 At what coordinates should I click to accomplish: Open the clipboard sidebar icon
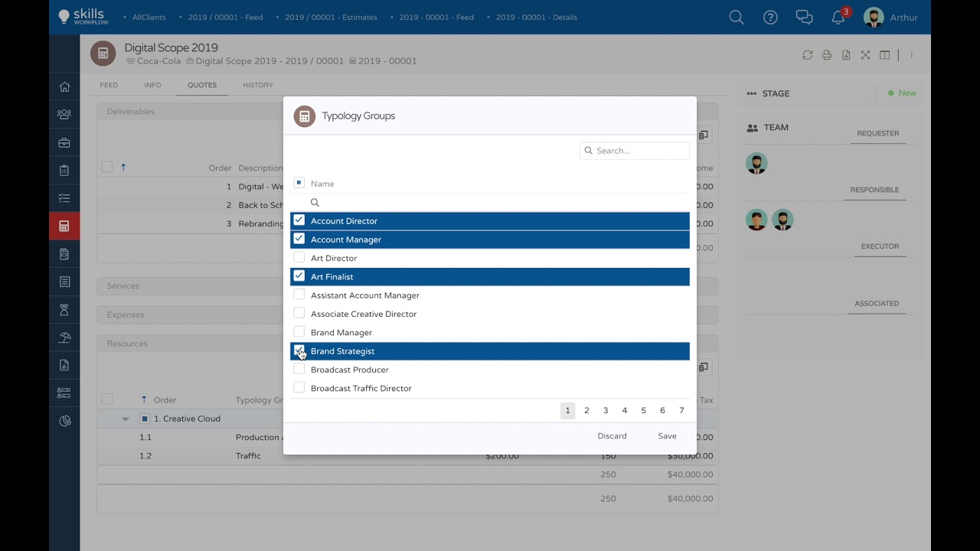tap(64, 170)
